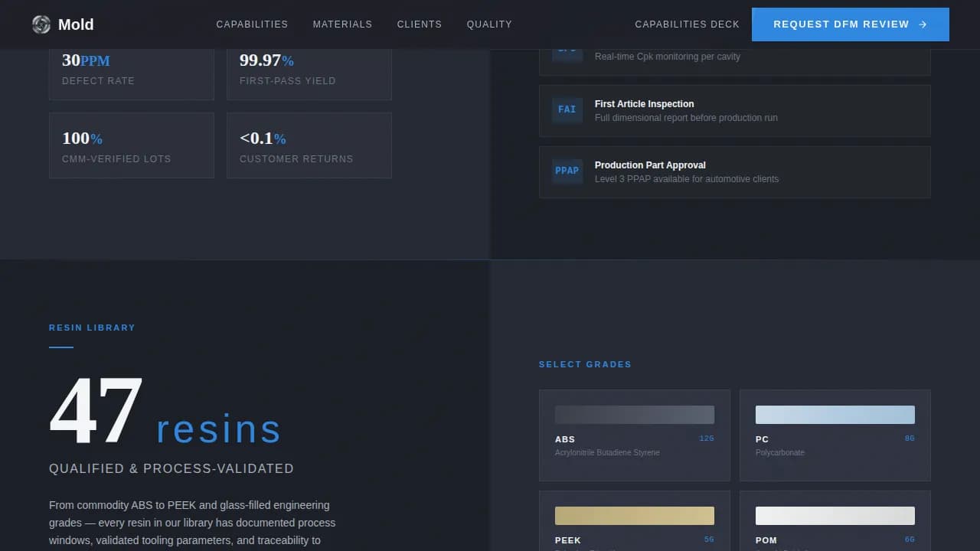Open the Capabilities Deck link
The width and height of the screenshot is (980, 551).
(687, 24)
